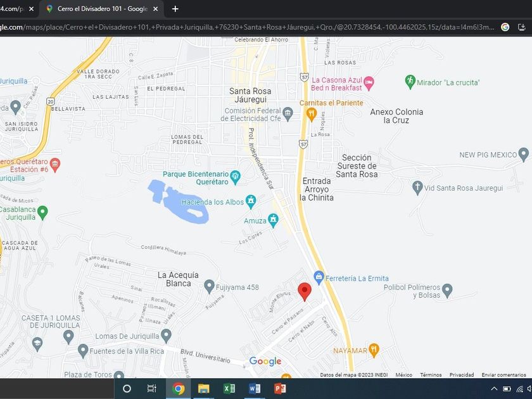Click the Santa Rosa Jáuregui town label
The width and height of the screenshot is (532, 399).
(x=250, y=96)
